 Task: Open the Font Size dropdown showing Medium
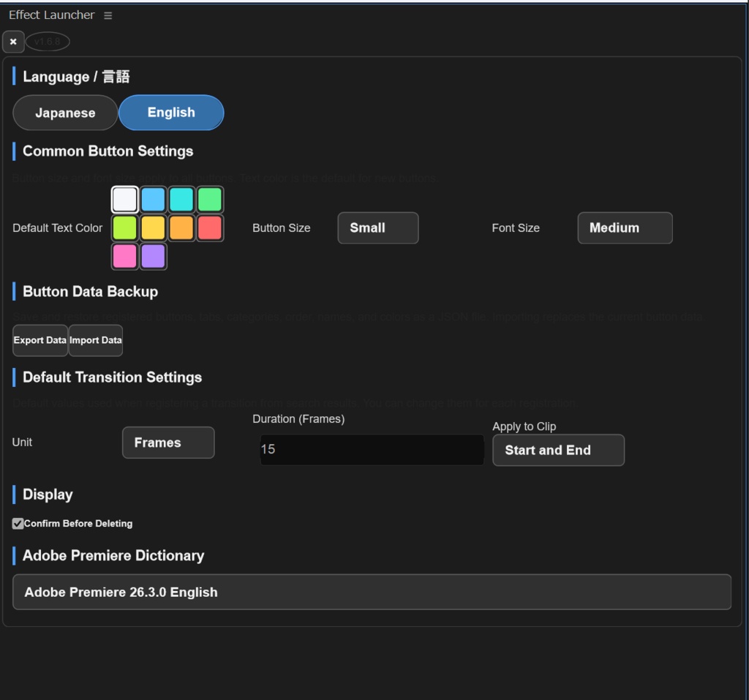(625, 228)
